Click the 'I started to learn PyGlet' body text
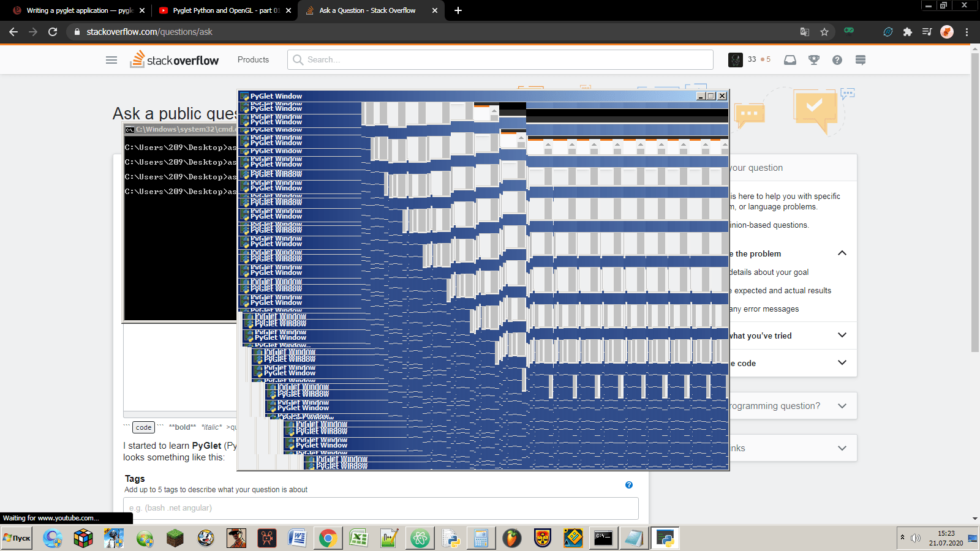Screen dimensions: 980x551 pos(180,451)
